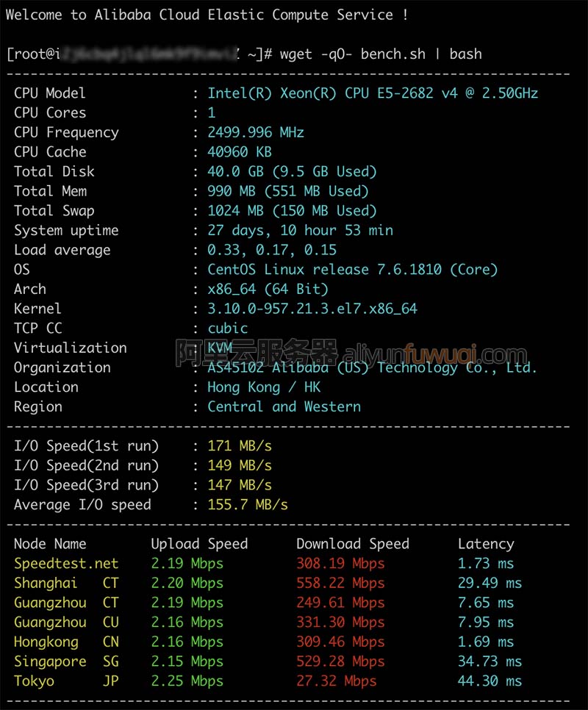Click the I/O Speed 1st run value
Image resolution: width=588 pixels, height=710 pixels.
click(x=240, y=446)
